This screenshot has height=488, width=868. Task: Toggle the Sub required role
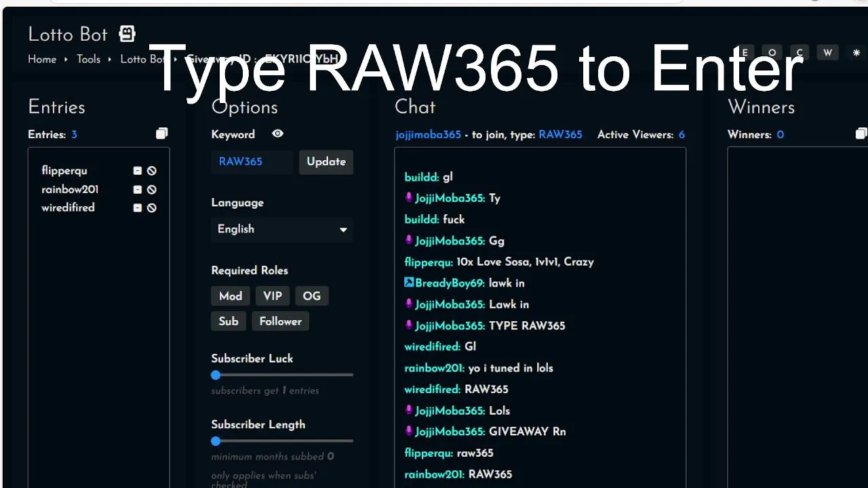pyautogui.click(x=229, y=321)
